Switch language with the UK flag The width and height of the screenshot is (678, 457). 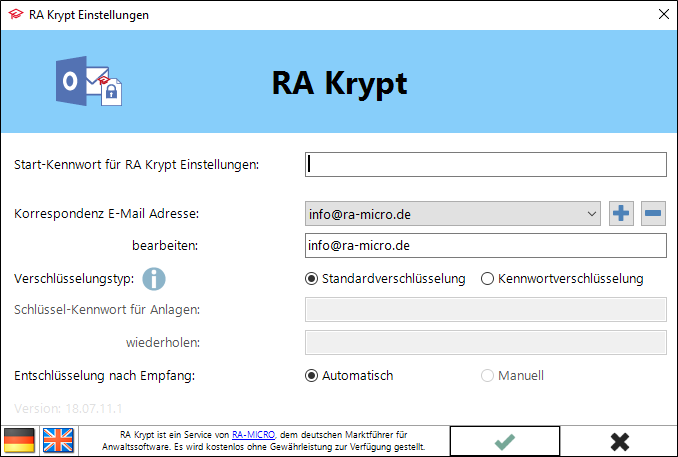point(57,441)
